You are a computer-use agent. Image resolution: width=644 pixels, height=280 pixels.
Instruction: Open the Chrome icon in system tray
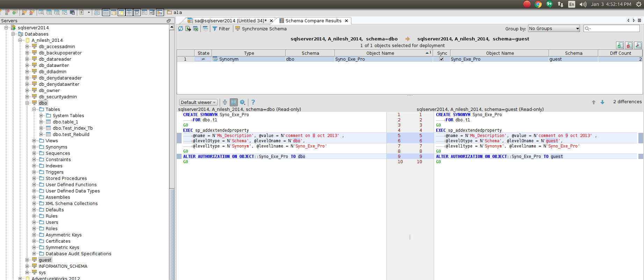(x=538, y=4)
